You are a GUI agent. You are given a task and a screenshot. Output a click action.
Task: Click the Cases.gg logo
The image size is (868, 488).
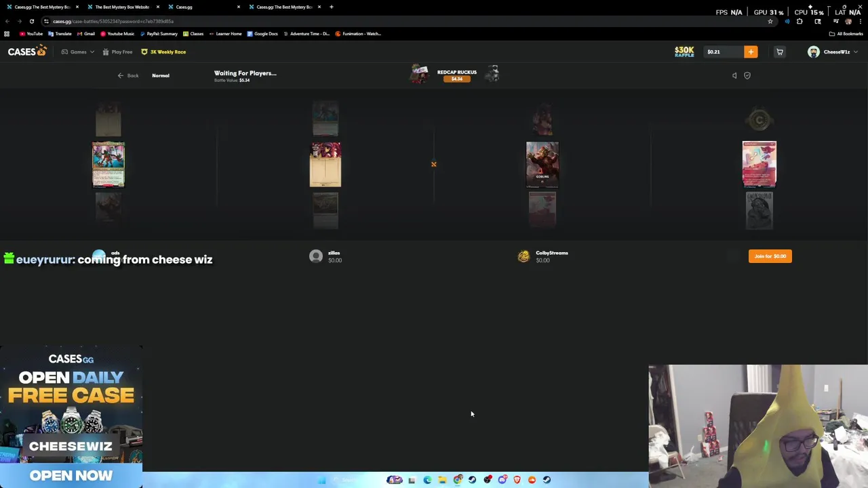click(27, 52)
